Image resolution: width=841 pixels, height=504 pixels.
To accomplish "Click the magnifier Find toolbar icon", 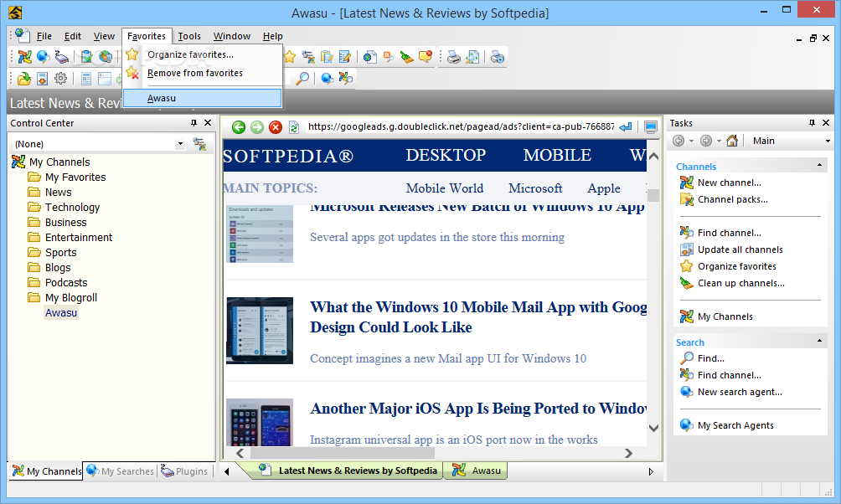I will coord(302,79).
